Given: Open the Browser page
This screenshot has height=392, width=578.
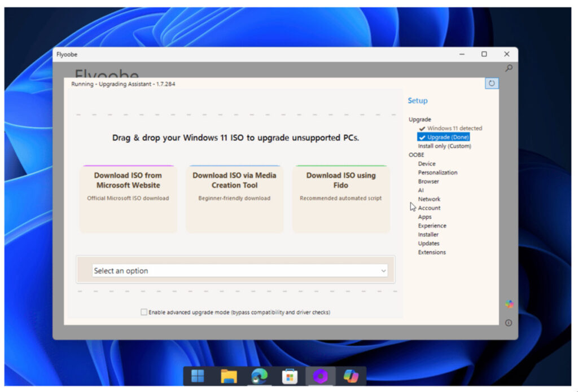Looking at the screenshot, I should (428, 181).
